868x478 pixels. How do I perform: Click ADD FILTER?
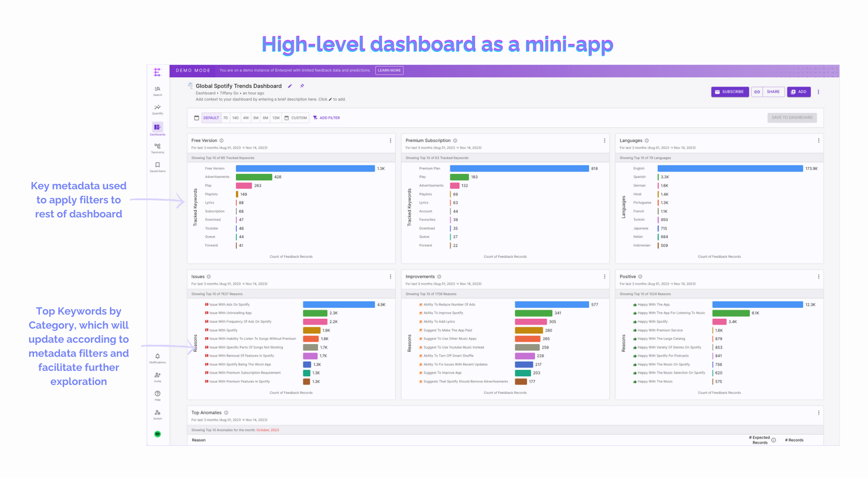click(327, 118)
